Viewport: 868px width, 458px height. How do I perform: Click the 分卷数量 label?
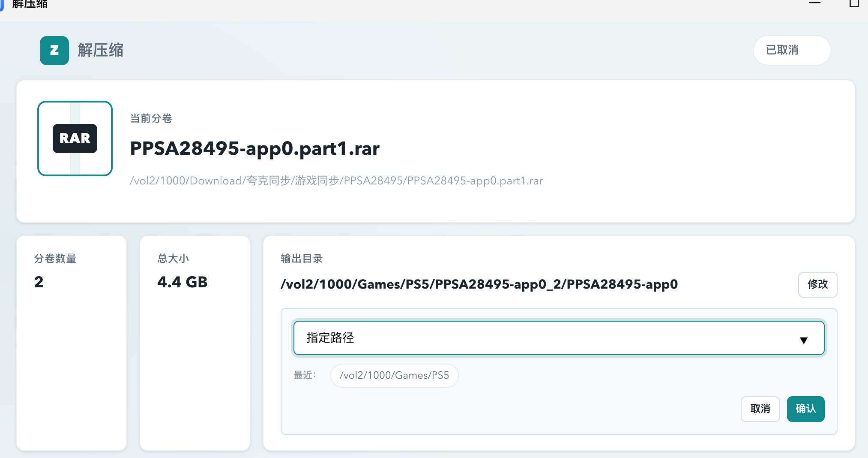tap(55, 259)
